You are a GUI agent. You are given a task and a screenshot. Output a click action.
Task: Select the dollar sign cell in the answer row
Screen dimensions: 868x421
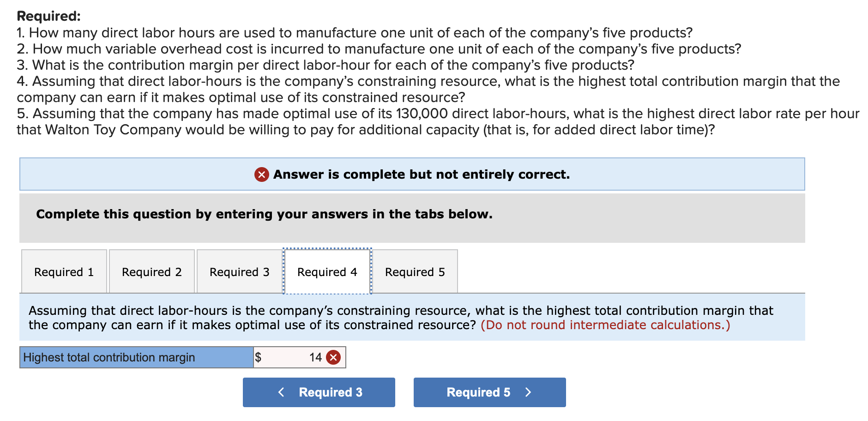259,357
